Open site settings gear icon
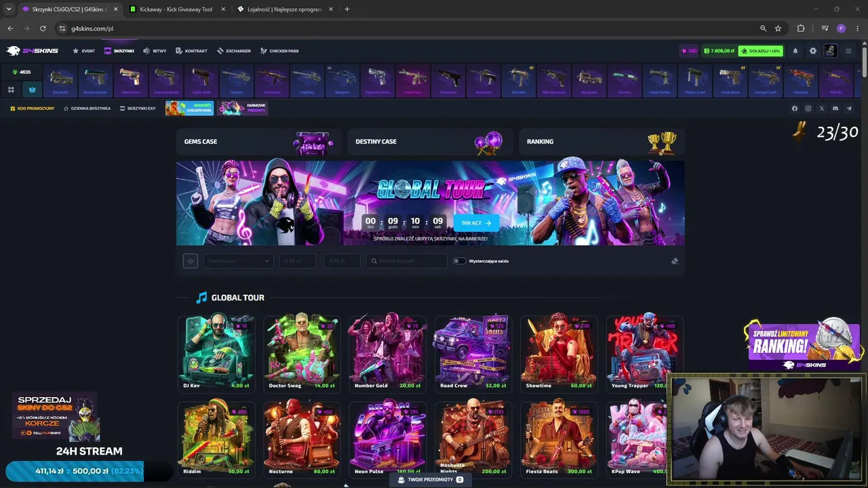868x488 pixels. pos(813,51)
